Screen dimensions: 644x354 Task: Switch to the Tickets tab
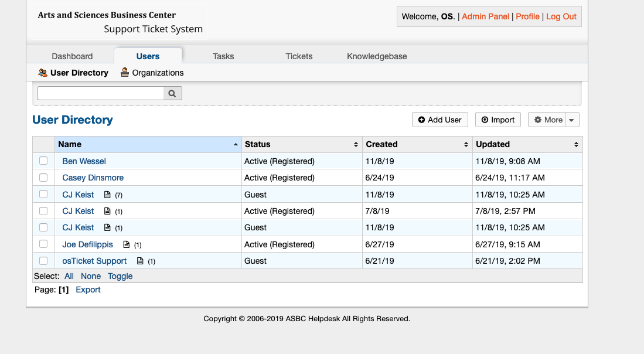coord(299,56)
